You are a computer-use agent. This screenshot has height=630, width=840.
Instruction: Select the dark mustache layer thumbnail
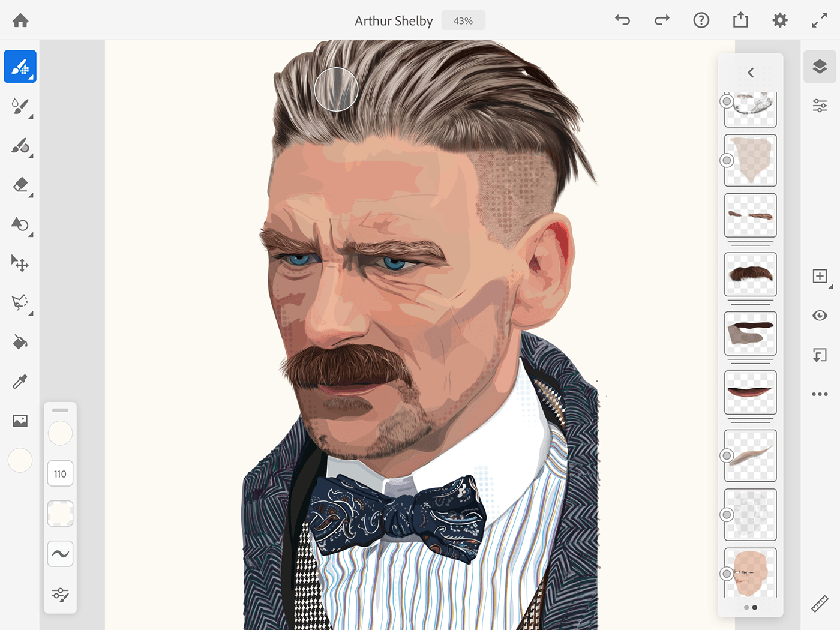(751, 274)
